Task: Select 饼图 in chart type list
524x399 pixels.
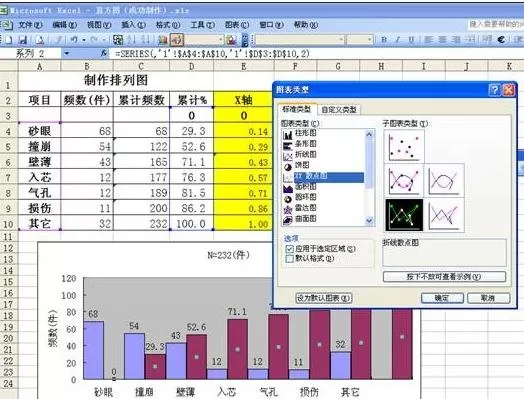Action: click(302, 165)
